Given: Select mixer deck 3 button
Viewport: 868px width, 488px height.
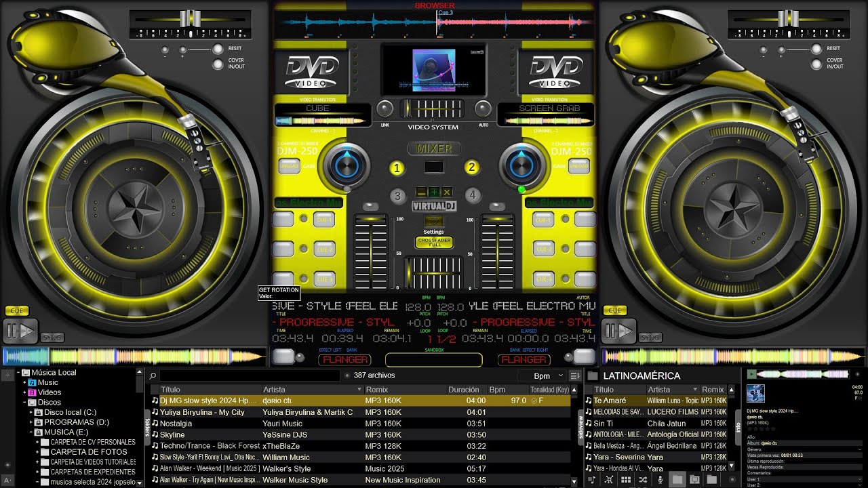Looking at the screenshot, I should [x=397, y=197].
